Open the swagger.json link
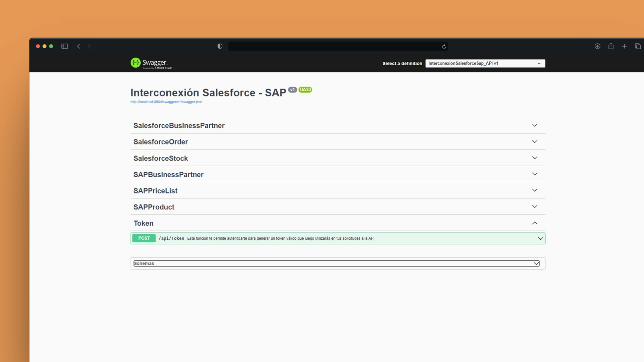The height and width of the screenshot is (362, 644). click(x=166, y=102)
